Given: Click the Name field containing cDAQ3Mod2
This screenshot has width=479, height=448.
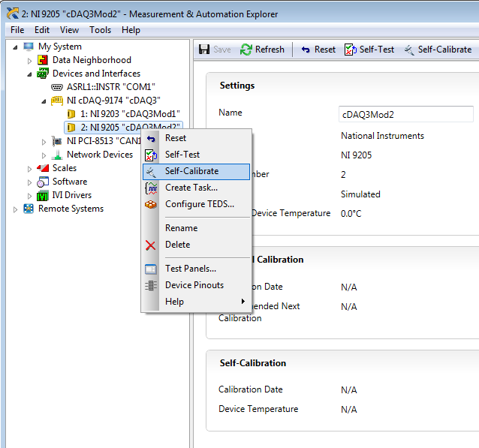Looking at the screenshot, I should tap(406, 115).
